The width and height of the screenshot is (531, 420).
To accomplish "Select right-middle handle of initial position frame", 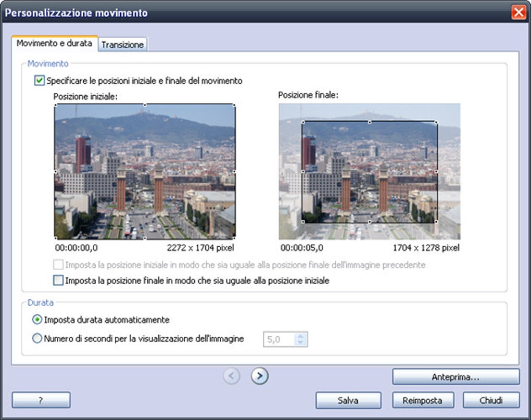I will (234, 172).
